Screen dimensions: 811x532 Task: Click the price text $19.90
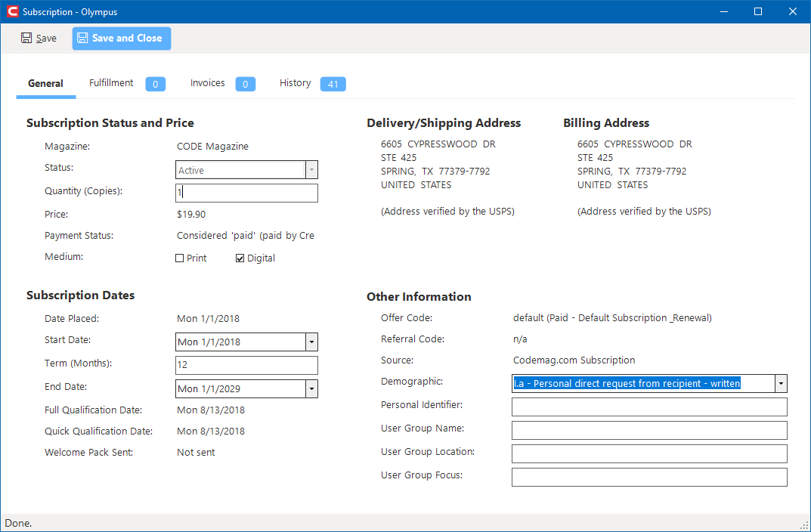pyautogui.click(x=191, y=214)
